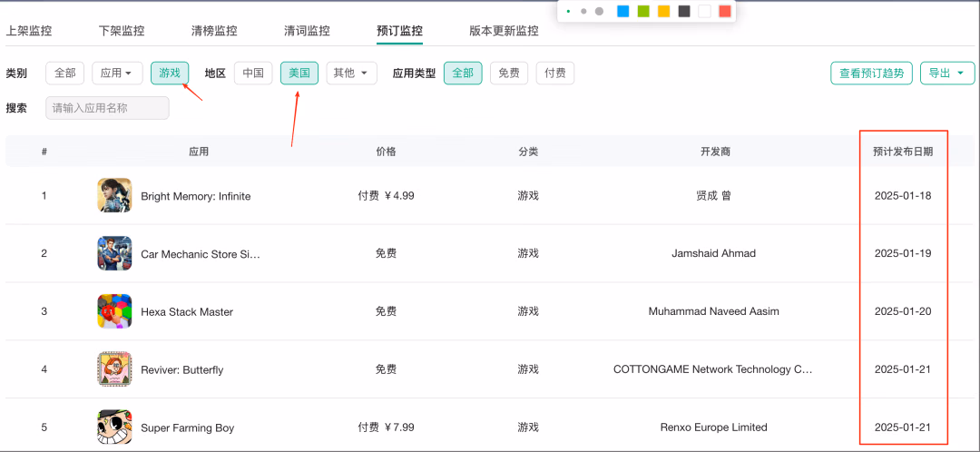
Task: Open Hexa Stack Master app icon
Action: pyautogui.click(x=114, y=311)
